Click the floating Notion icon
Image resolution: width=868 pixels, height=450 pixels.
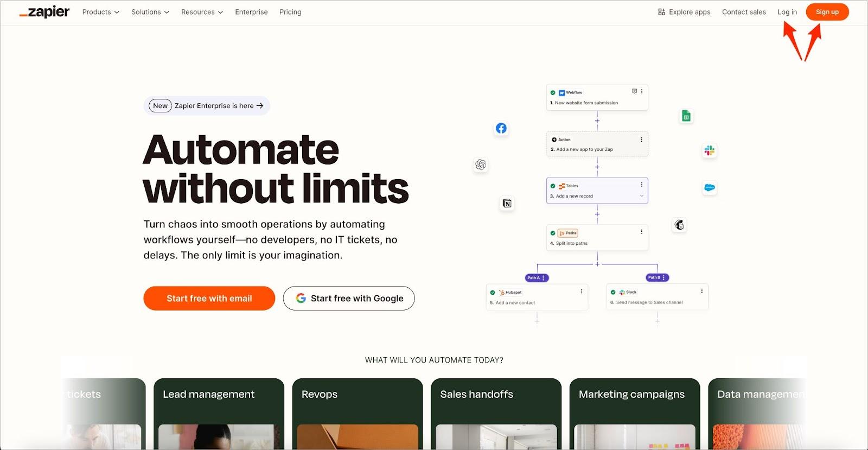coord(507,204)
